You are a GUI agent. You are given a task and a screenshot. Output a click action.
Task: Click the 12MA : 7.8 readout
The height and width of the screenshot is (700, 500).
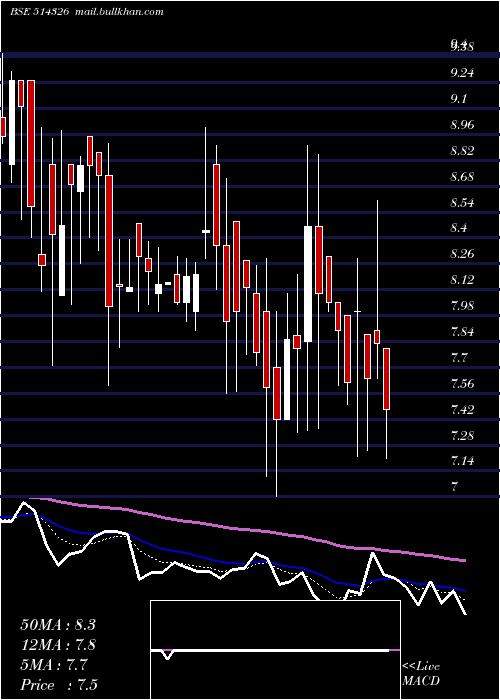pos(58,645)
